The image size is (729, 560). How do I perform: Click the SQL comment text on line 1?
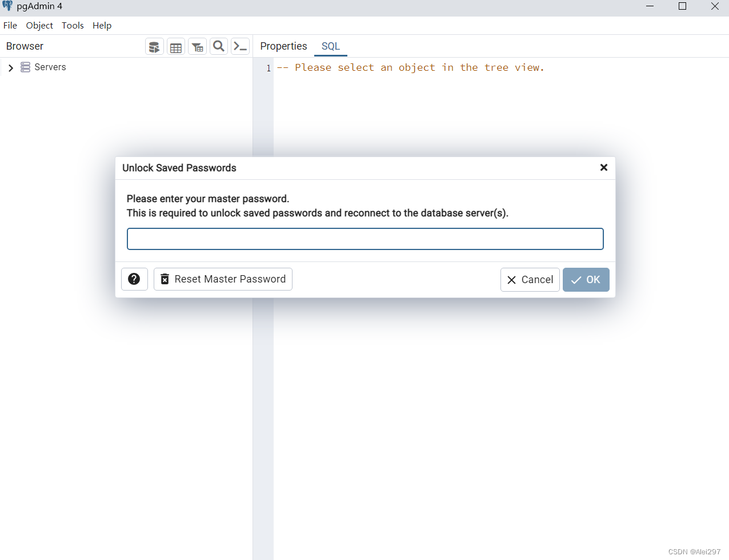click(411, 68)
